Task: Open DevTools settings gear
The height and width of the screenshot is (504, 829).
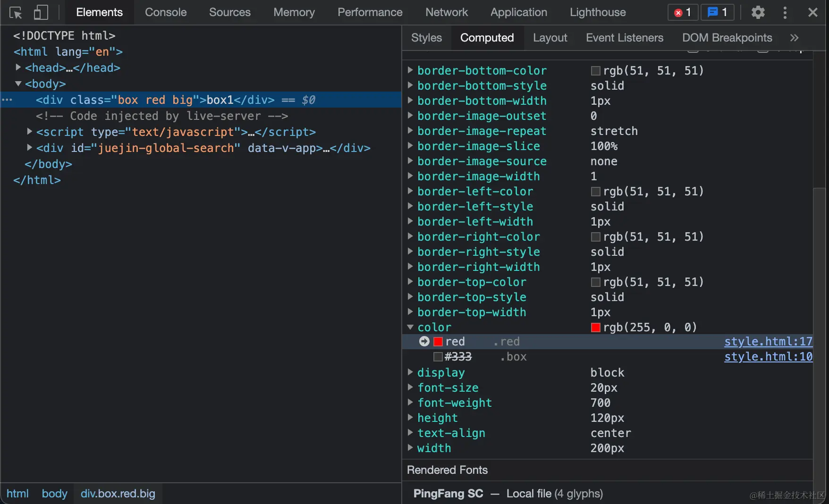Action: (x=758, y=13)
